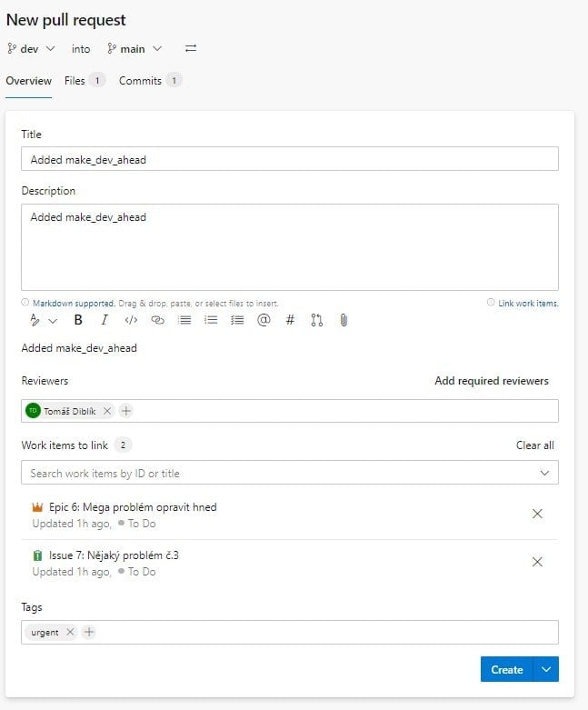Open the dev source branch dropdown
Image resolution: width=588 pixels, height=710 pixels.
(31, 49)
